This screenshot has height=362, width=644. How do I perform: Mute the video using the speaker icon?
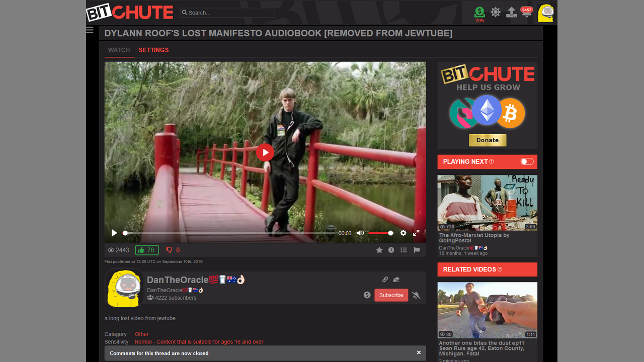click(x=360, y=233)
